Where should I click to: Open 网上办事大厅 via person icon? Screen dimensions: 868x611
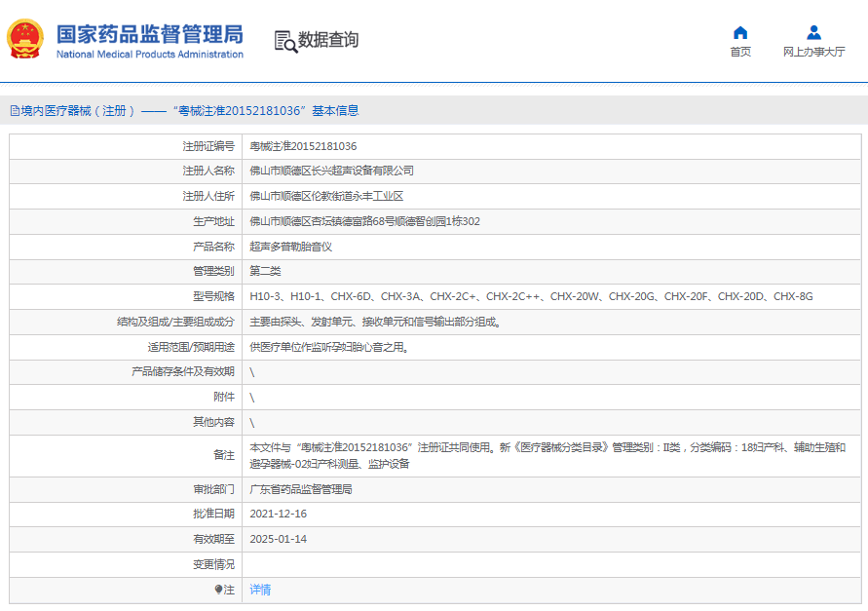[x=813, y=33]
